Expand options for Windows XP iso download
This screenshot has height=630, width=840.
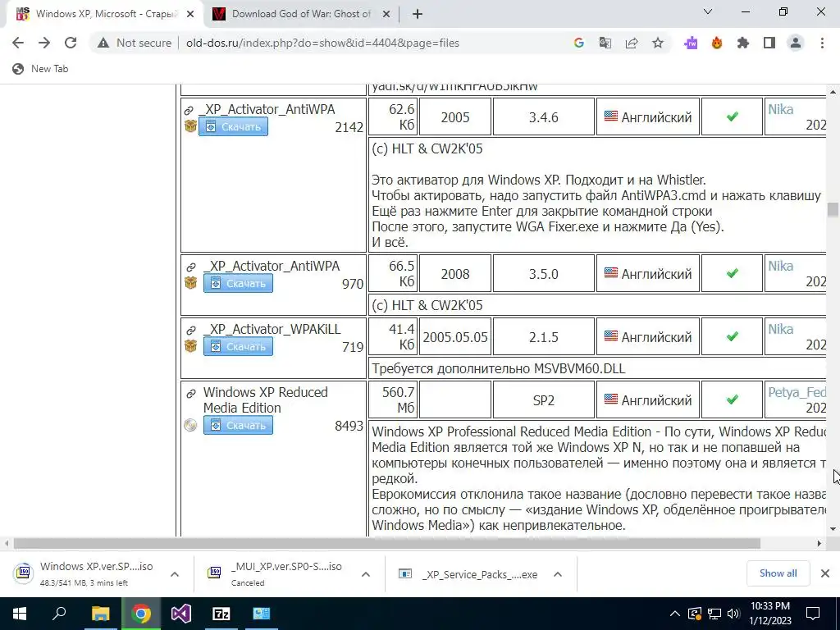(175, 574)
